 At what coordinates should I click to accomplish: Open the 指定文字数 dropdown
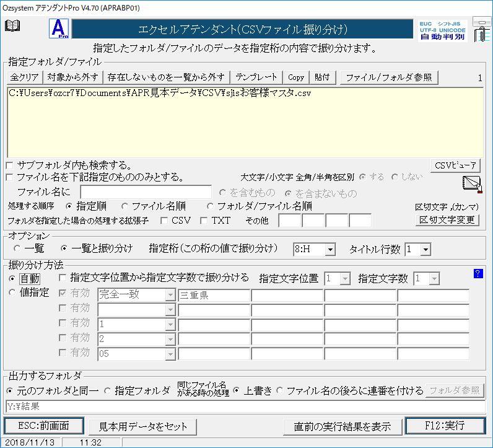click(434, 279)
